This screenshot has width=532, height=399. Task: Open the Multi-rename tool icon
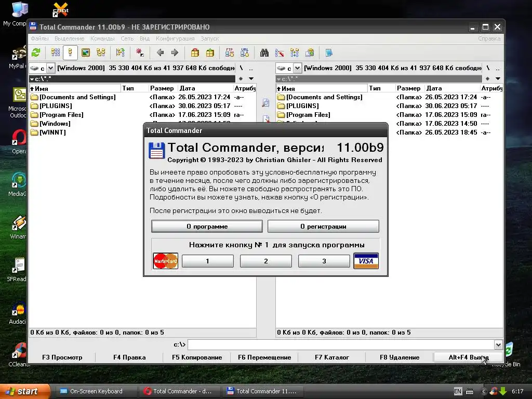(280, 52)
